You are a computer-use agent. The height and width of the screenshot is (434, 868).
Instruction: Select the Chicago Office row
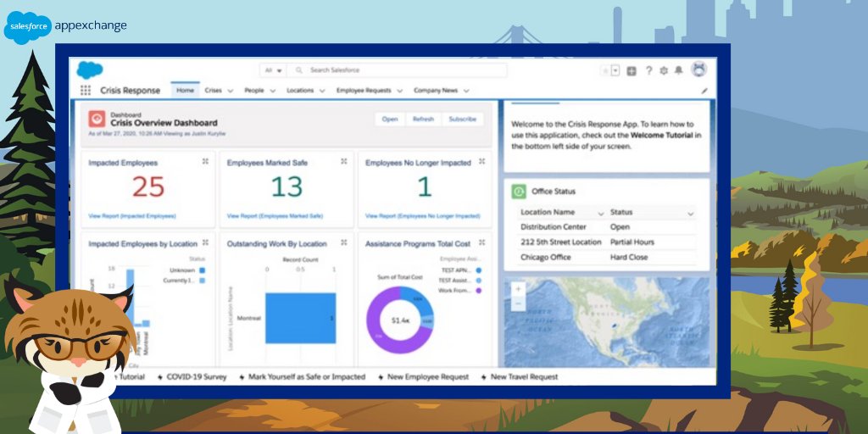point(607,257)
